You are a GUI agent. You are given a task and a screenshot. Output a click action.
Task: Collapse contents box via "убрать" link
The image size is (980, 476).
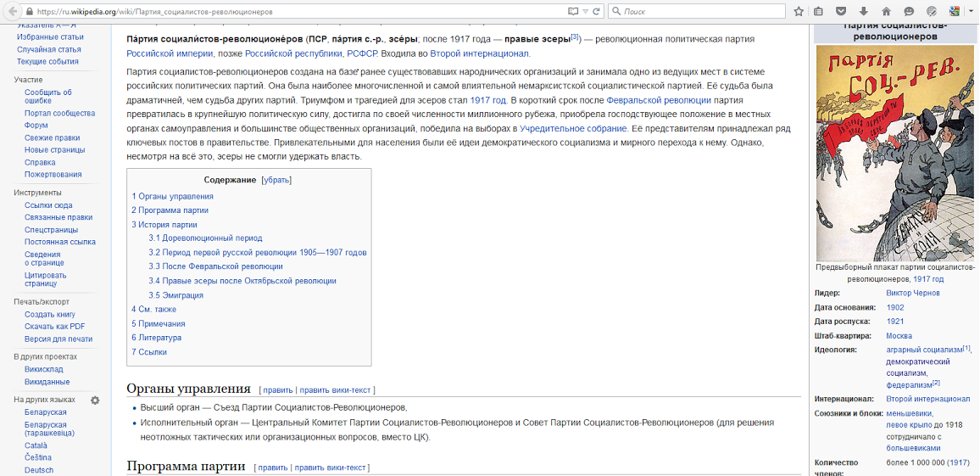(x=276, y=180)
